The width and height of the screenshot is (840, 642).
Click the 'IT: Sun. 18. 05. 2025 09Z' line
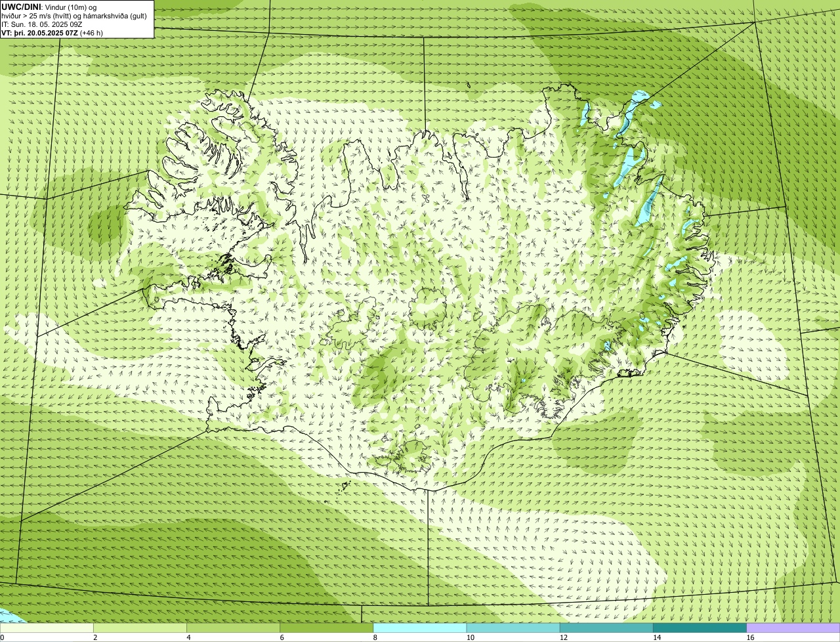[x=41, y=24]
